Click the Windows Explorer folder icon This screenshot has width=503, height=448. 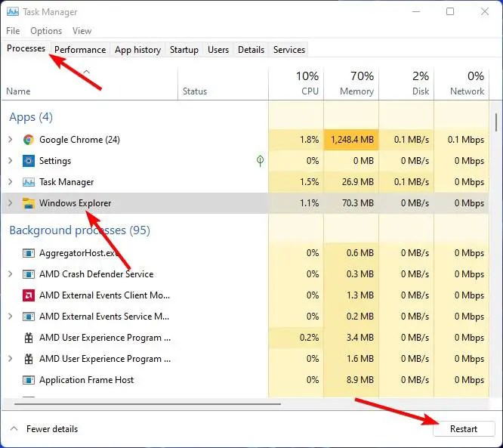29,203
